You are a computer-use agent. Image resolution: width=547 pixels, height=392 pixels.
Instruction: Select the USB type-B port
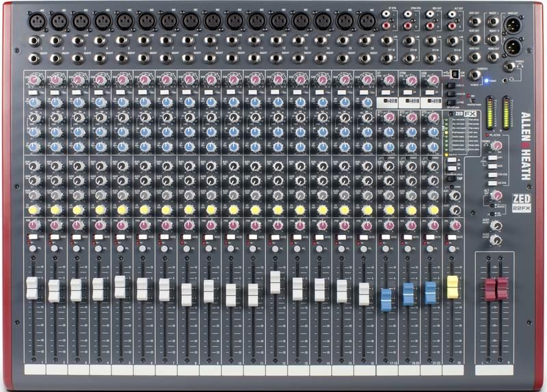coord(455,74)
